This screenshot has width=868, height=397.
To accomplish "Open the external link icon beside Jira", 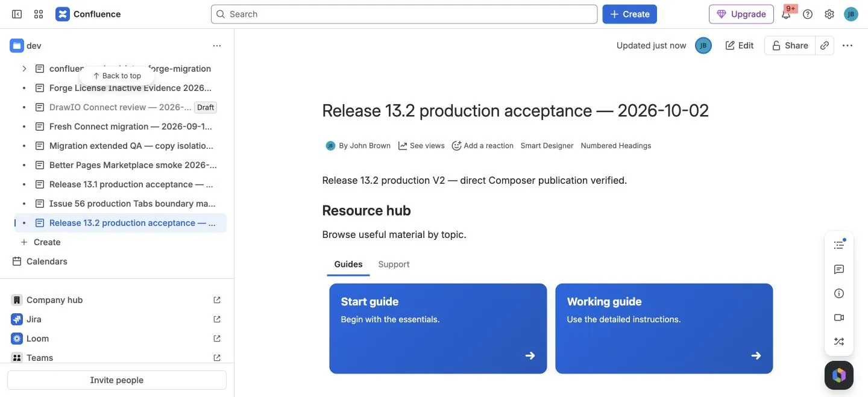I will [217, 319].
